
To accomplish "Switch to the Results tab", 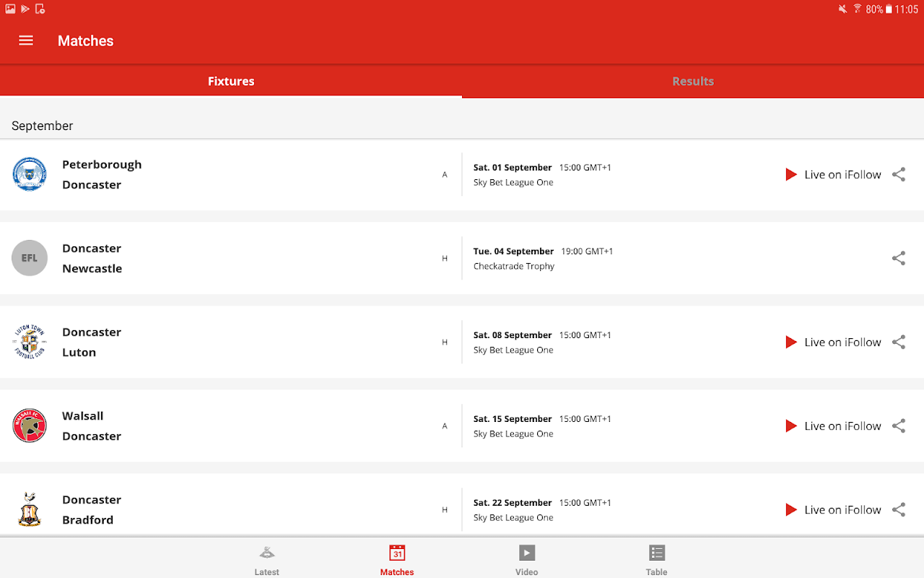I will 693,81.
